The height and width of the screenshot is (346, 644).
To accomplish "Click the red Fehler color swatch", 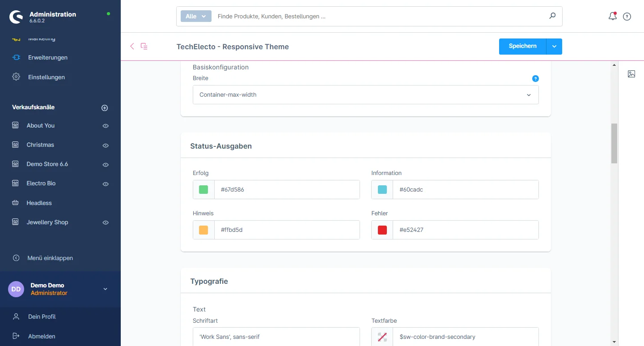I will click(382, 230).
